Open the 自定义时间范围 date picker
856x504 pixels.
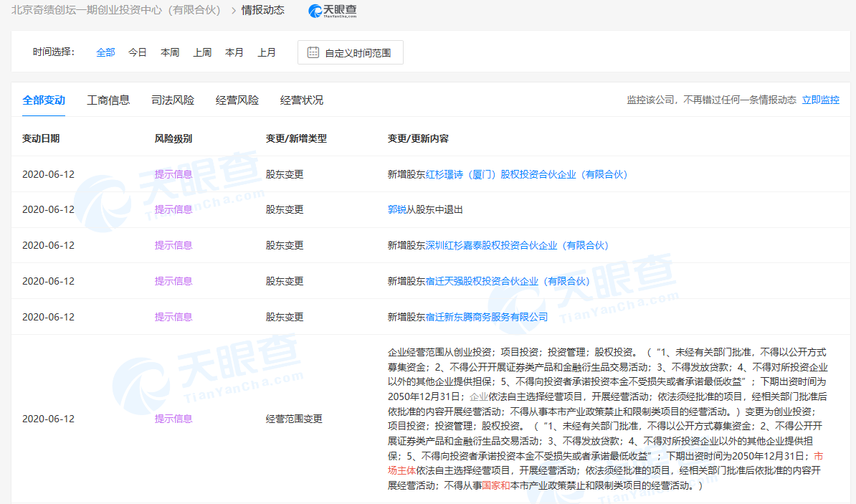click(x=357, y=53)
